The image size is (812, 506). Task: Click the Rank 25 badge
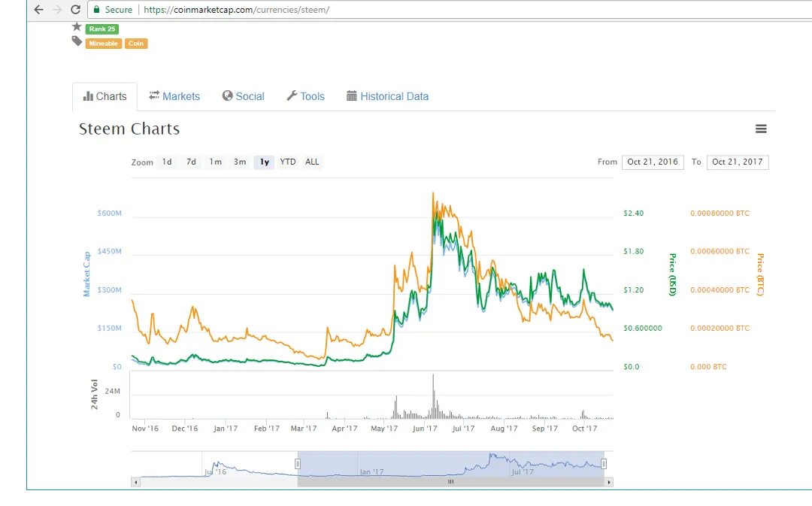[102, 29]
